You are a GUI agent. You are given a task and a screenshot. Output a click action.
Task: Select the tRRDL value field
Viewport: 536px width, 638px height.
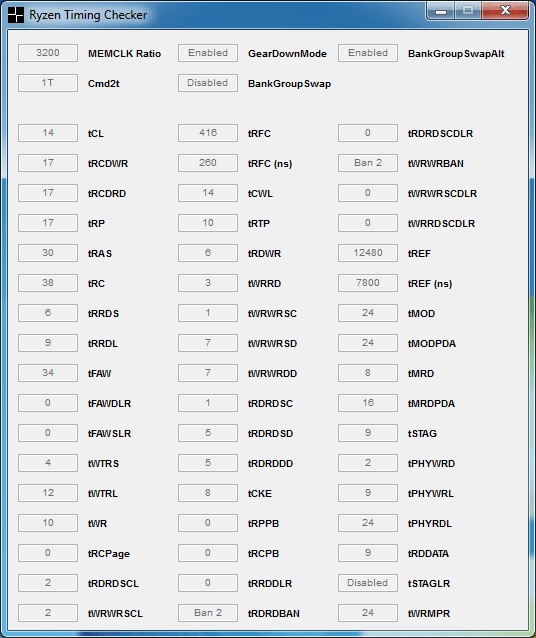pos(48,343)
